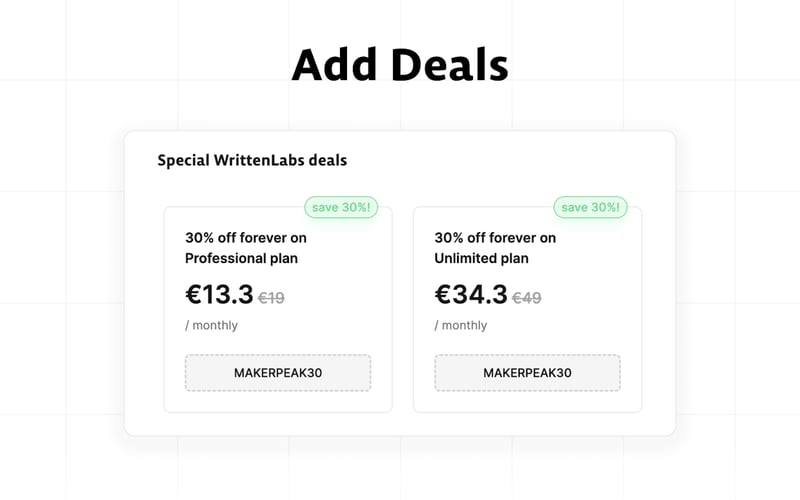Viewport: 800px width, 500px height.
Task: Click the crossed-out €49 original price
Action: pos(527,297)
